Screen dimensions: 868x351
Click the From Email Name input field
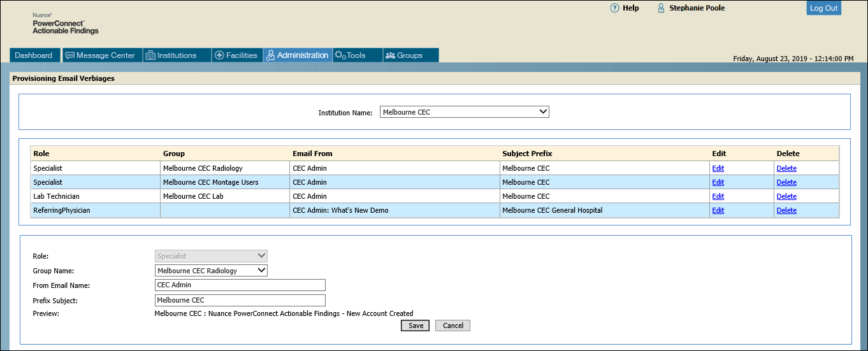[x=240, y=285]
